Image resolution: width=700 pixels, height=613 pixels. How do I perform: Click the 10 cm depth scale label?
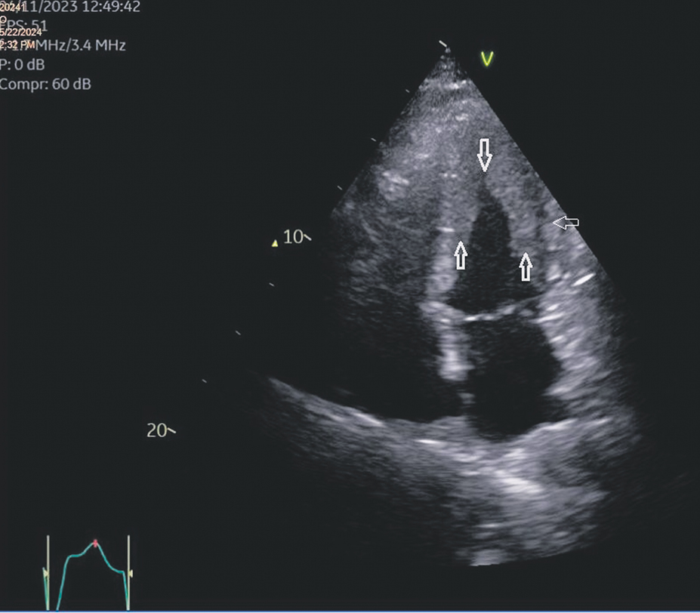[293, 237]
